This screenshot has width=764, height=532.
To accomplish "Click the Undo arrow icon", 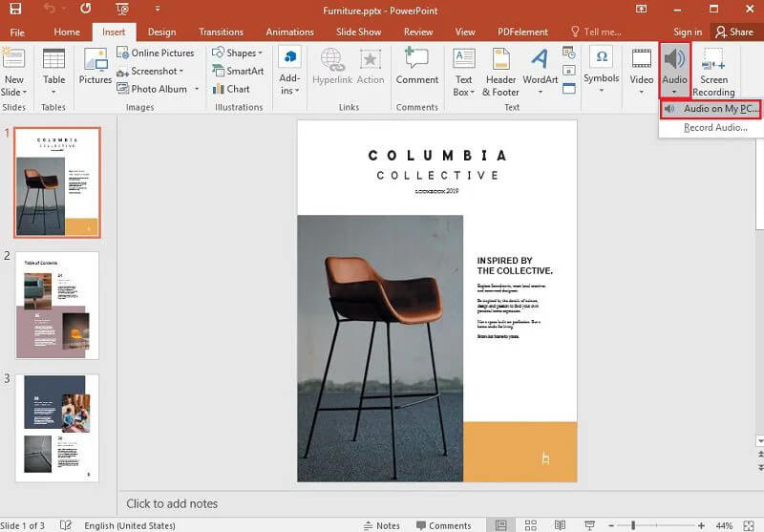I will [49, 9].
